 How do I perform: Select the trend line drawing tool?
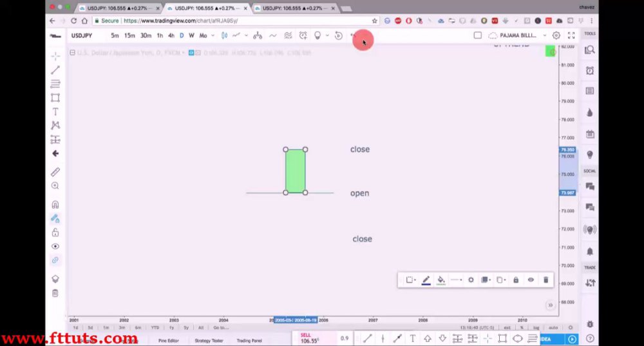pyautogui.click(x=55, y=70)
